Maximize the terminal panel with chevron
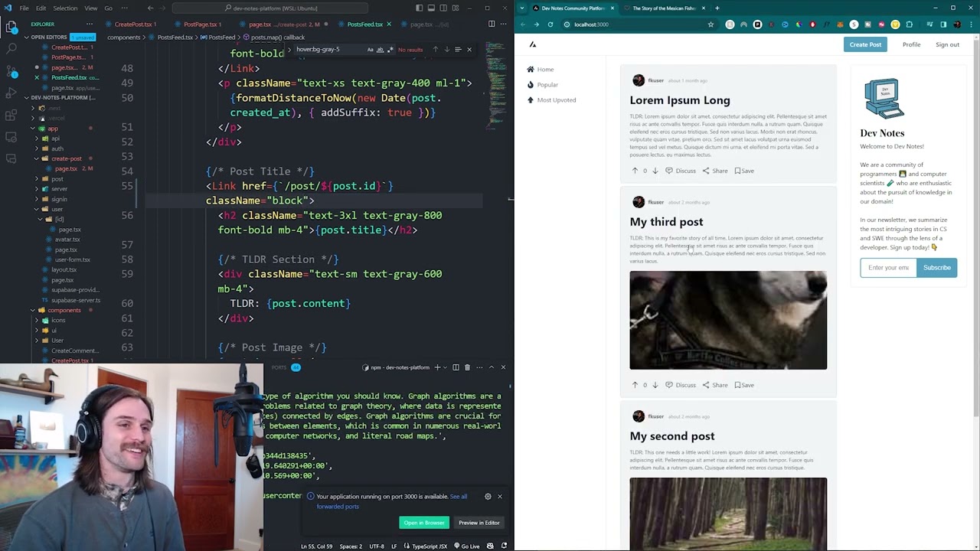The image size is (980, 551). (x=492, y=367)
